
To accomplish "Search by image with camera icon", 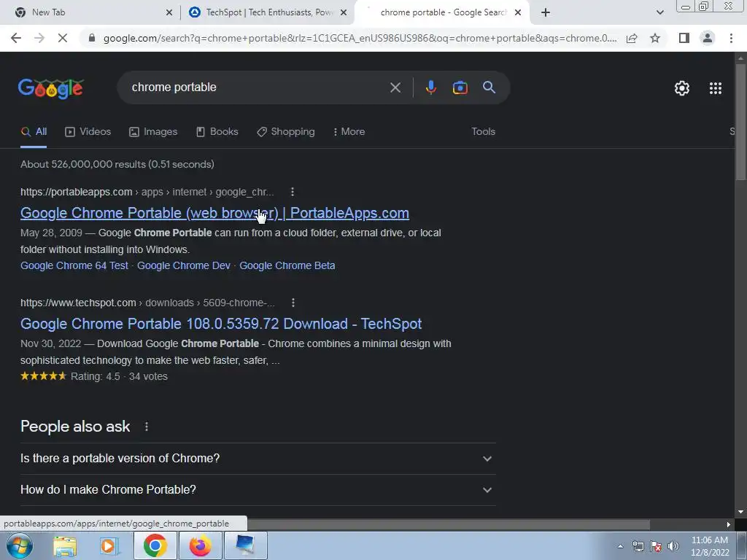I will (460, 87).
